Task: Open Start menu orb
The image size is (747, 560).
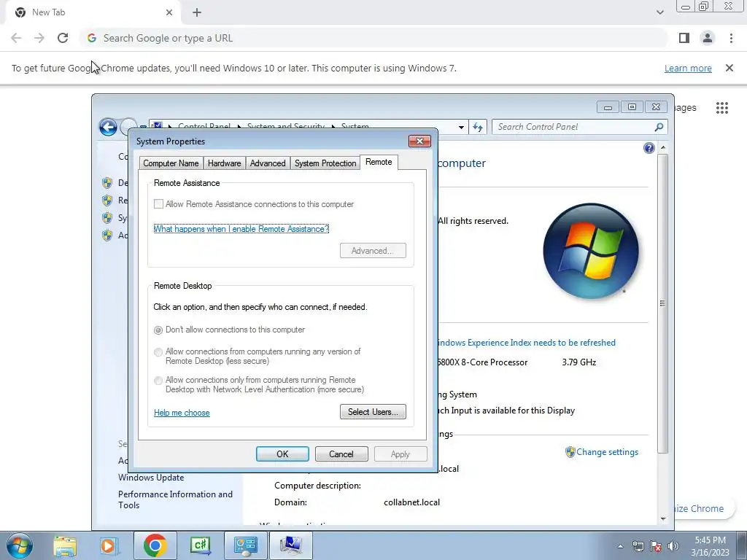Action: [x=20, y=545]
